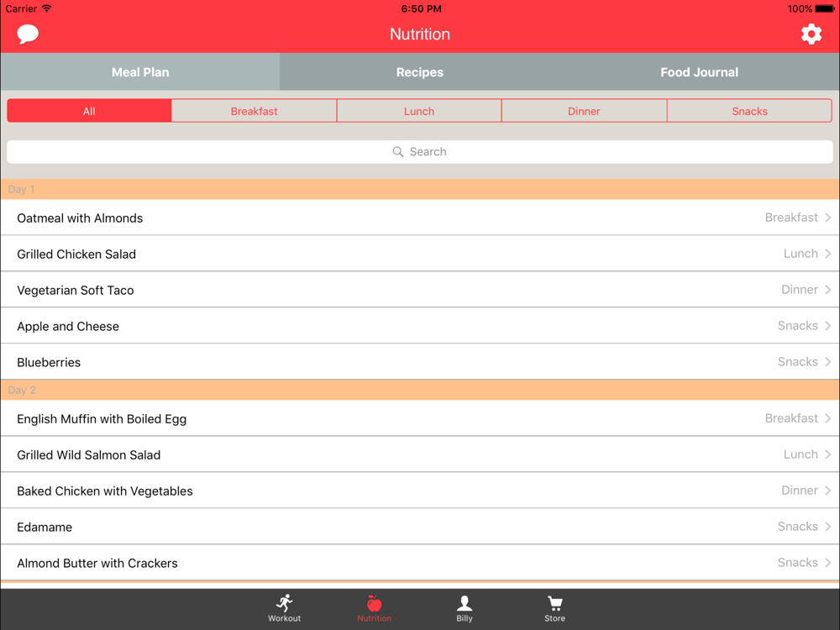
Task: Select the All meal filter
Action: [x=89, y=111]
